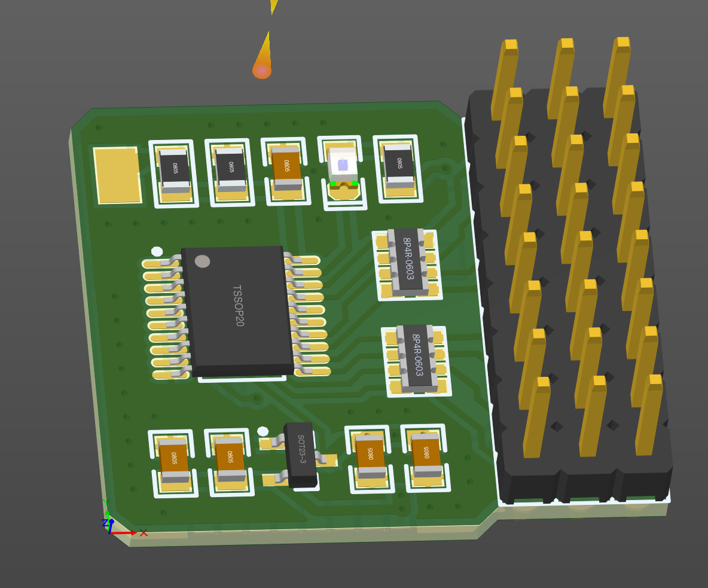The width and height of the screenshot is (708, 588).
Task: Select the SOT23-3 transistor package
Action: [300, 455]
